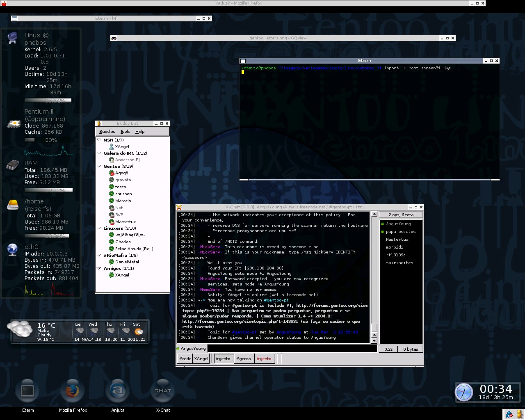Switch to the red #gento.. tab
Viewport: 525px width, 420px height.
[265, 358]
